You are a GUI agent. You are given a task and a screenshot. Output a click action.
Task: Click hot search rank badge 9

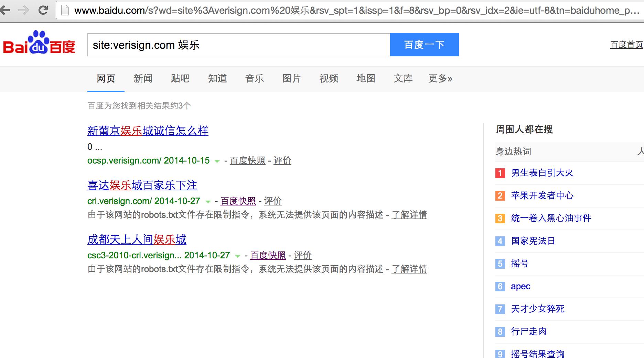pyautogui.click(x=500, y=354)
